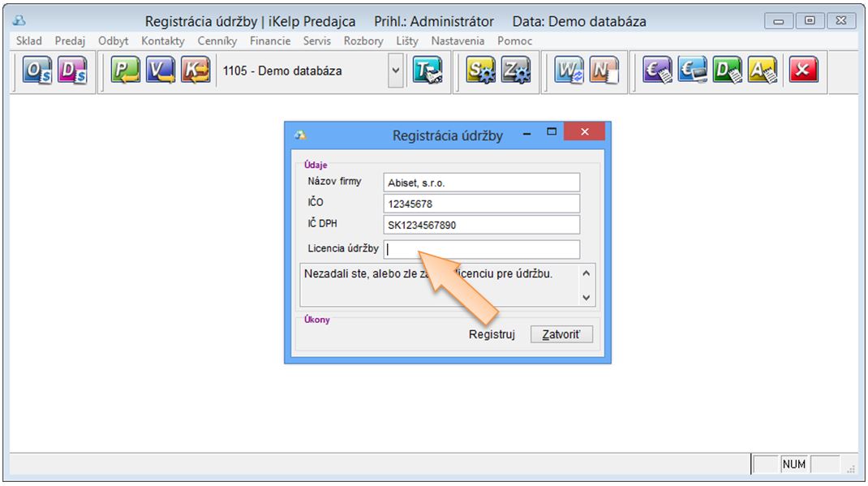Click the gray 'Z' gear toolbar icon

pos(516,71)
